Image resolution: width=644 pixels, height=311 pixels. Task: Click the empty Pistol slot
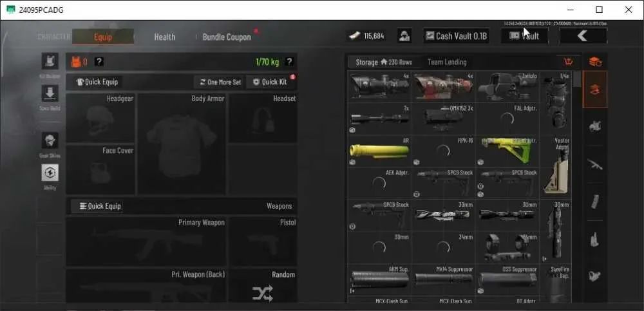tap(263, 241)
